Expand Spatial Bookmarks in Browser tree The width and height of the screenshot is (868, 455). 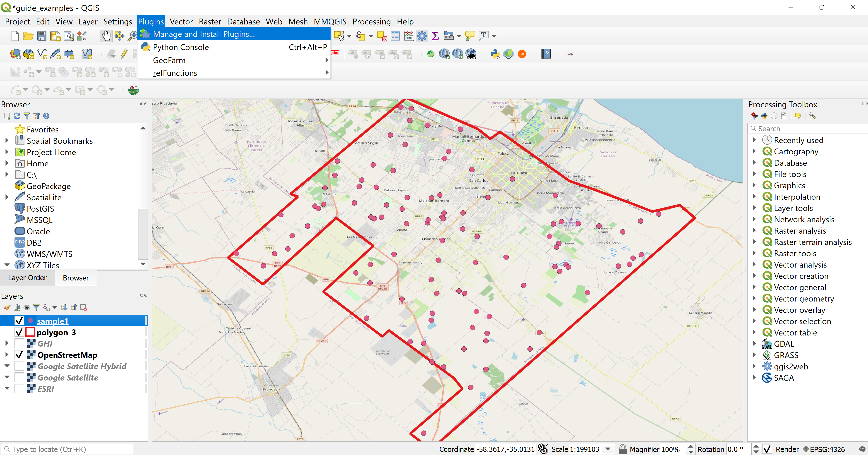pos(7,141)
